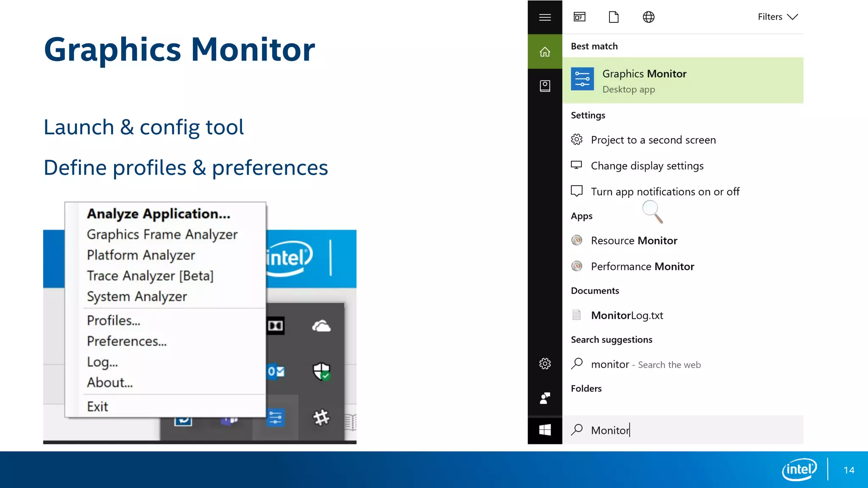The height and width of the screenshot is (488, 868).
Task: Click the MonitorLog.txt file icon
Action: pos(576,315)
